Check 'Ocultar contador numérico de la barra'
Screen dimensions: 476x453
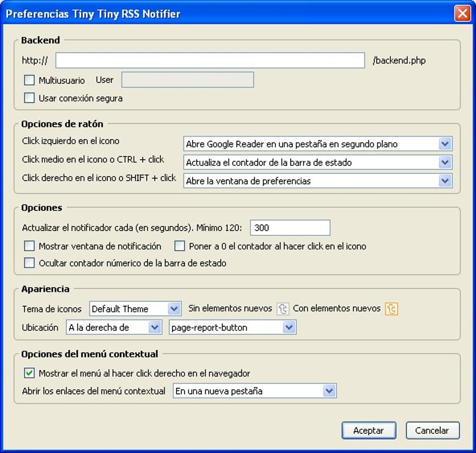click(x=29, y=262)
